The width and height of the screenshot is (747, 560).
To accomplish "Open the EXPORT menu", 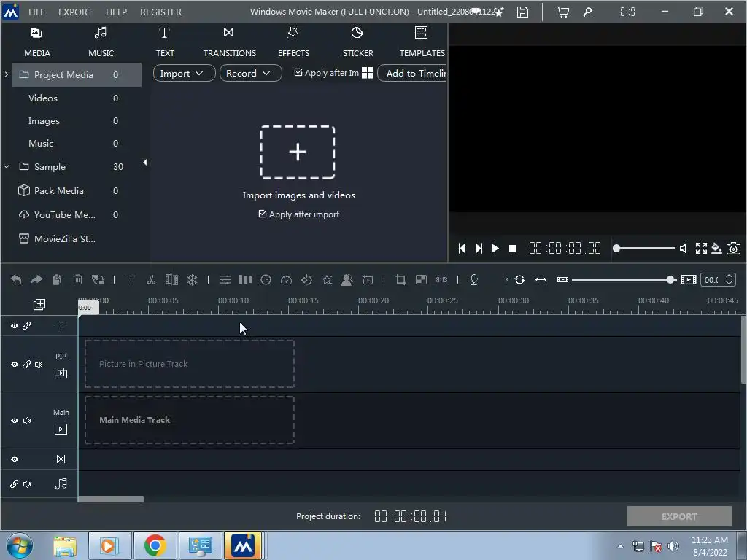I will [75, 12].
